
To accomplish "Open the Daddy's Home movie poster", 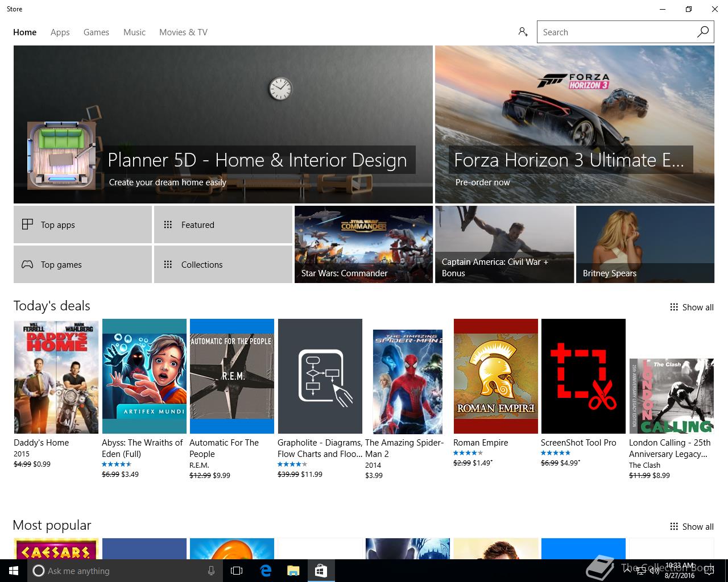I will [x=56, y=377].
